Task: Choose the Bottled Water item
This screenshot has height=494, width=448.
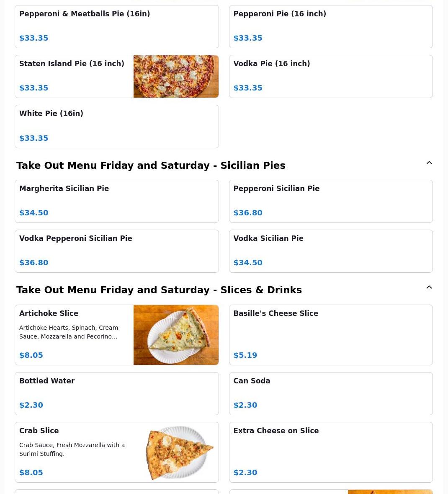Action: (x=116, y=394)
